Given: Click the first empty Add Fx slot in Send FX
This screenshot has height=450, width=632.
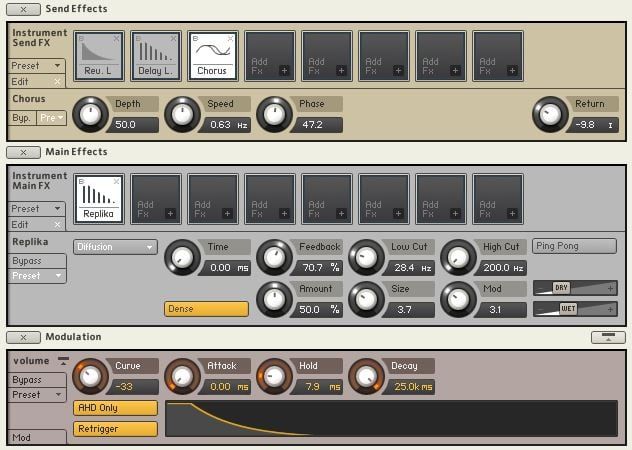Looking at the screenshot, I should 270,56.
